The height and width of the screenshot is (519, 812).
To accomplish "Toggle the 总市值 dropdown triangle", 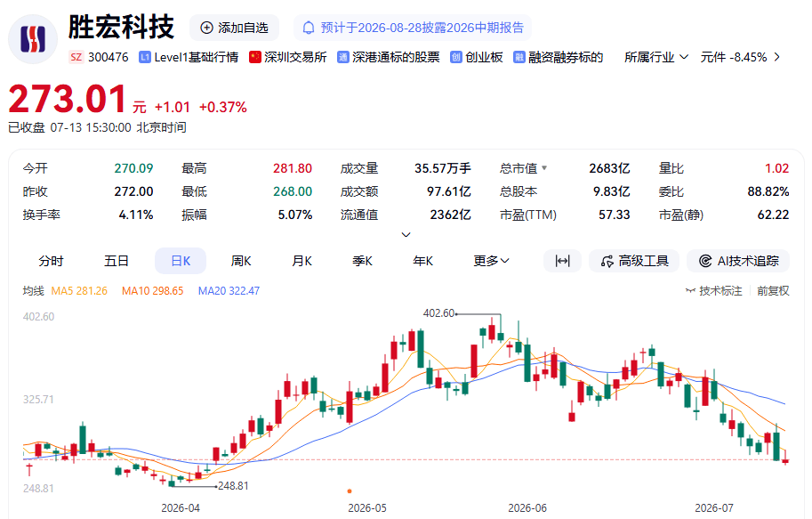I will pos(544,168).
